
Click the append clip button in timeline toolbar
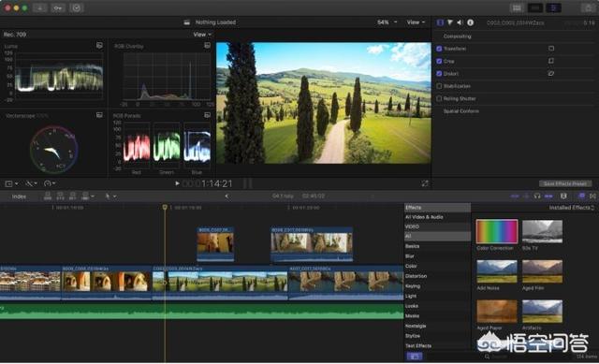(73, 197)
